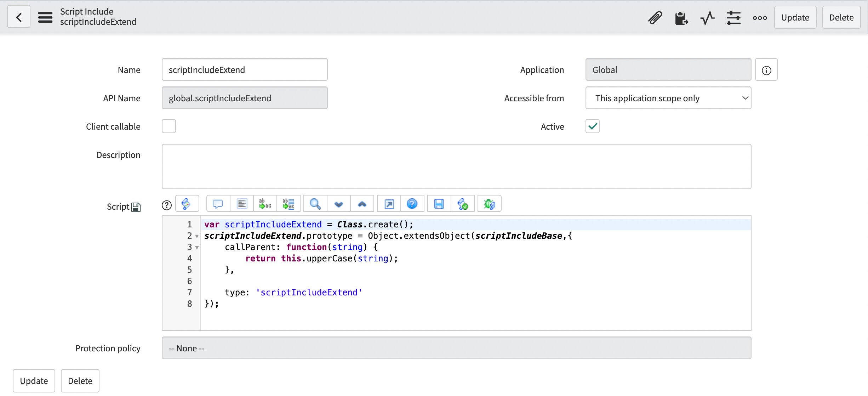Screen dimensions: 868x396
Task: Toggle the Client callable checkbox
Action: pyautogui.click(x=169, y=126)
